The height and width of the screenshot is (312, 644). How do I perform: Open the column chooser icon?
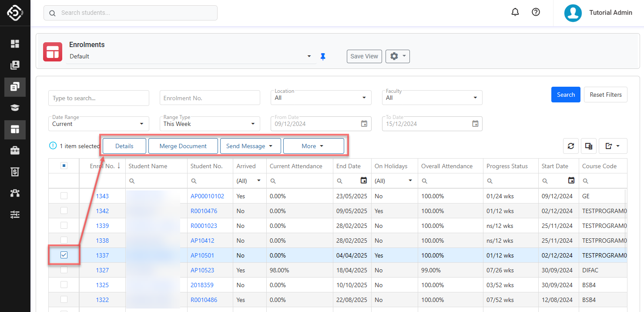(x=589, y=146)
